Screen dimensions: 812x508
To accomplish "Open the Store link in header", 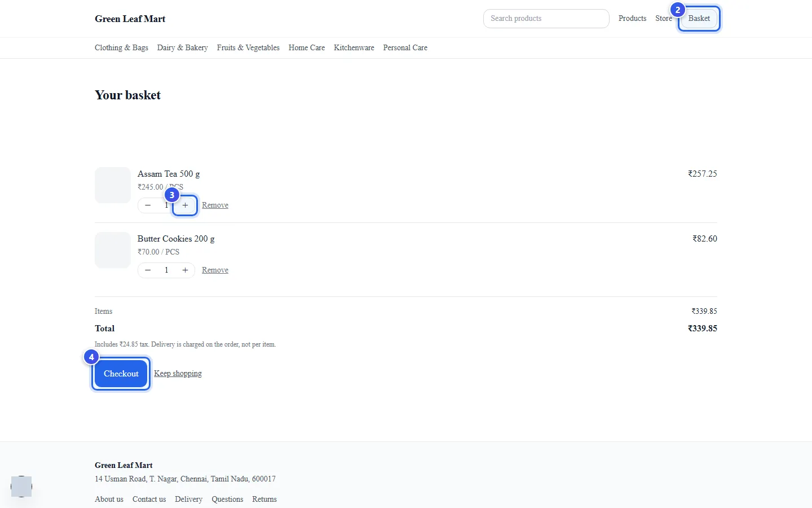I will tap(664, 19).
